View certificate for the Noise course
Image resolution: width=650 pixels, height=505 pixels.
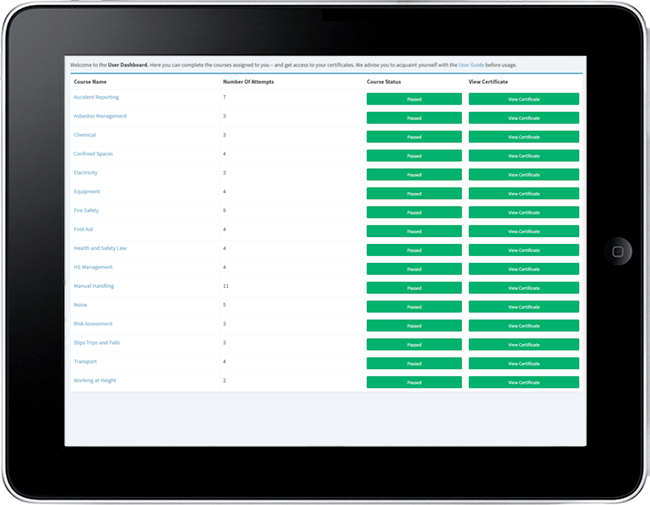coord(523,307)
